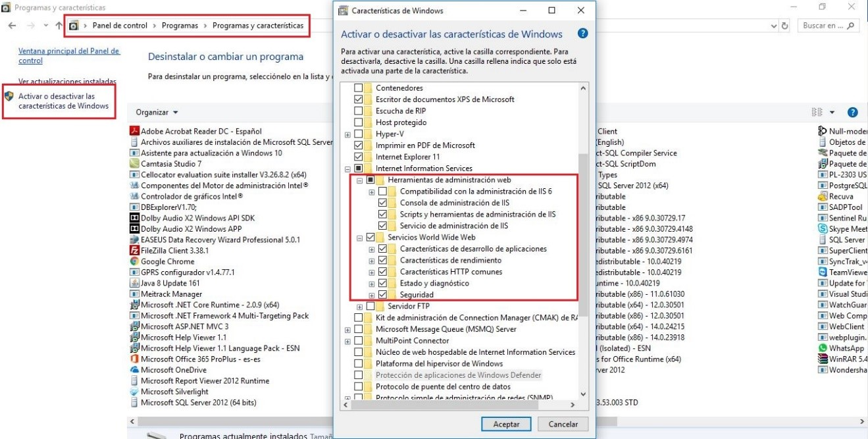Toggle the Internet Explorer 11 checkbox
868x439 pixels.
359,157
